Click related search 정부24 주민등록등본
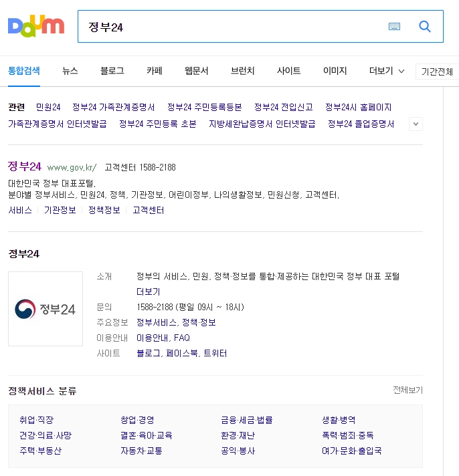This screenshot has height=476, width=459. [205, 107]
